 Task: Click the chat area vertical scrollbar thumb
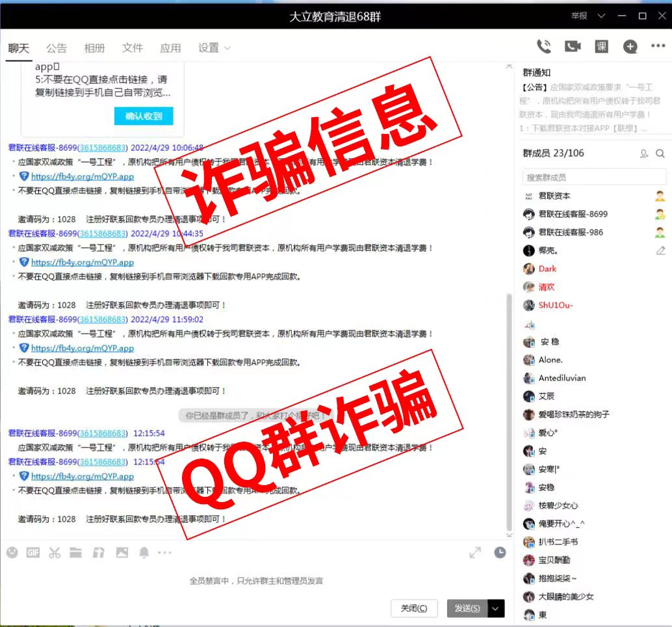(509, 412)
